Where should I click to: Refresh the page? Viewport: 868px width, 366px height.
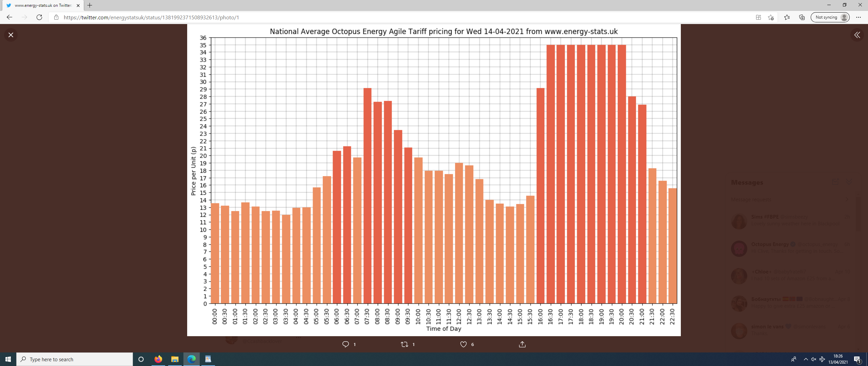pos(39,17)
